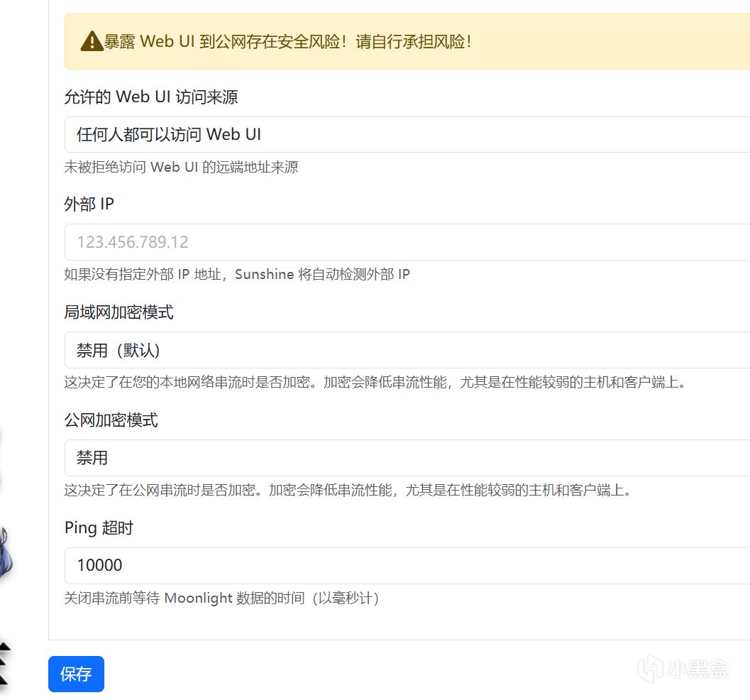This screenshot has width=750, height=700.
Task: Click the blue 保存 save button
Action: tap(76, 674)
